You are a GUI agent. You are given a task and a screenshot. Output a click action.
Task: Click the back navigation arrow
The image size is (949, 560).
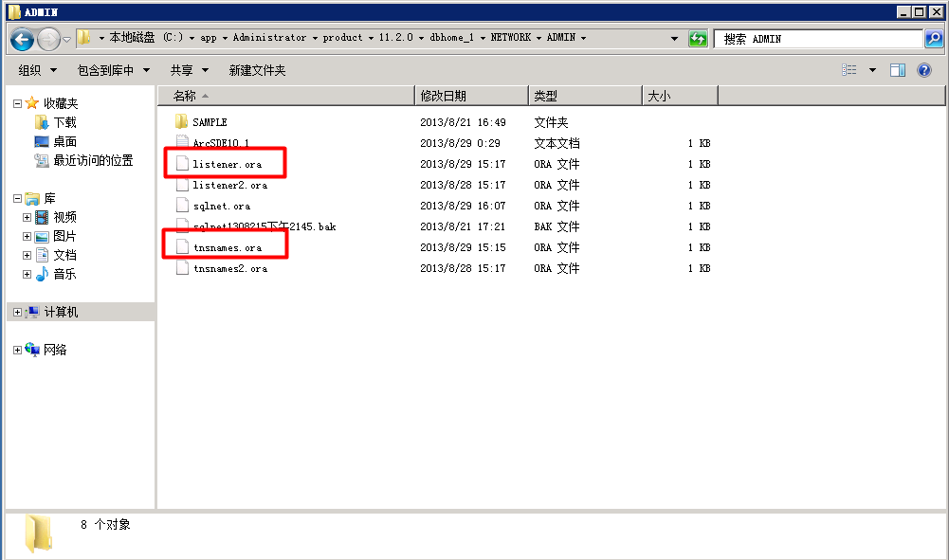click(x=21, y=38)
